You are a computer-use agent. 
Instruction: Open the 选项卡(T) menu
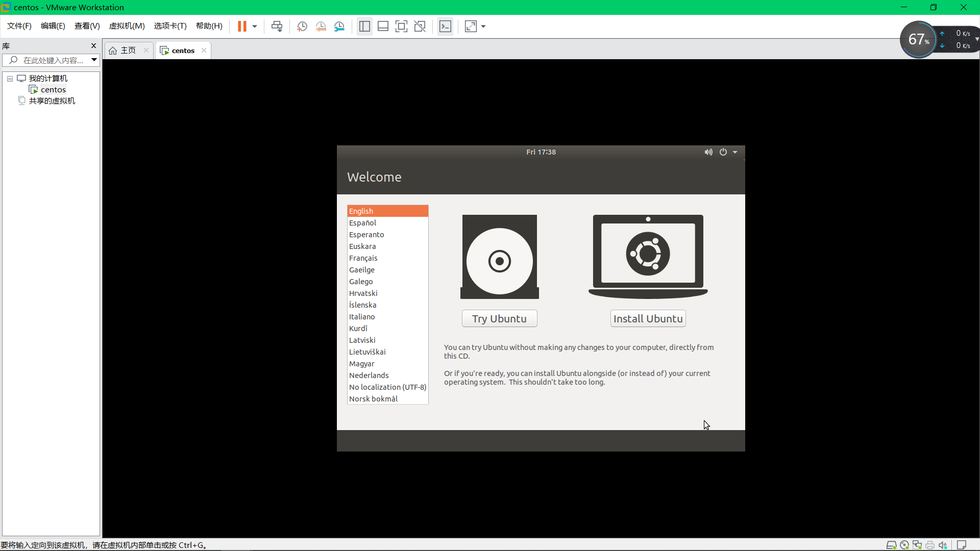click(170, 26)
